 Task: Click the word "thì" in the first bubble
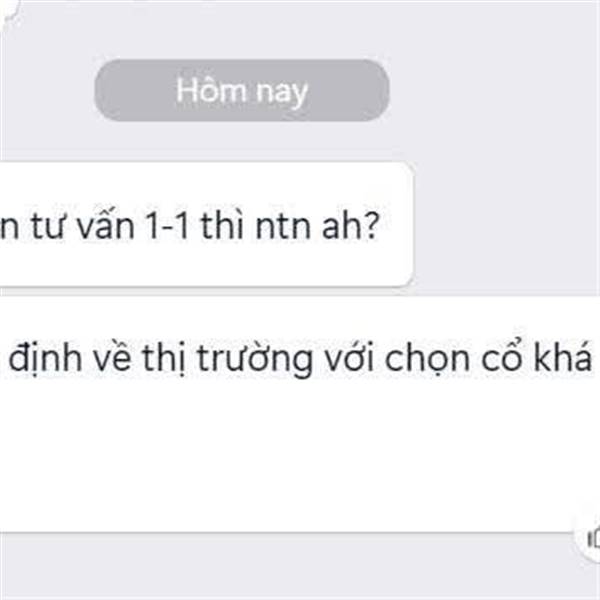tap(222, 225)
